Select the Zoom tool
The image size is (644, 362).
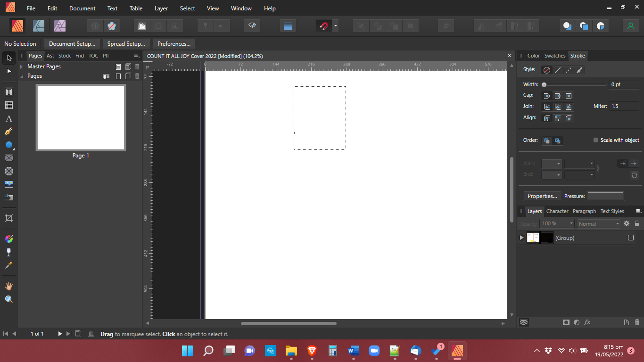[8, 299]
